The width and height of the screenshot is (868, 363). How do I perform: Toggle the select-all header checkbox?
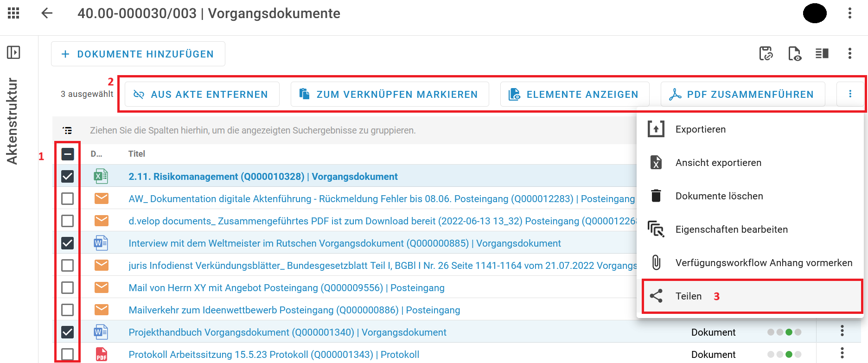(x=68, y=154)
